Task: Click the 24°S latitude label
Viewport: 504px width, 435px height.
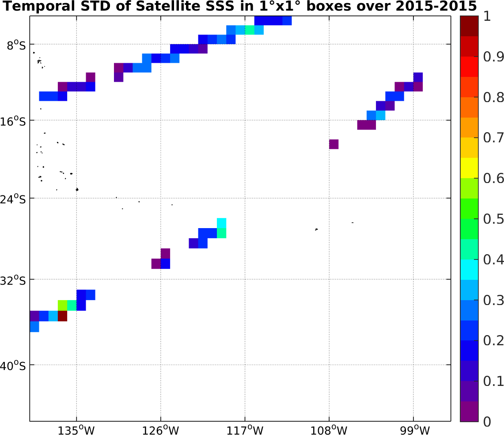Action: point(13,200)
